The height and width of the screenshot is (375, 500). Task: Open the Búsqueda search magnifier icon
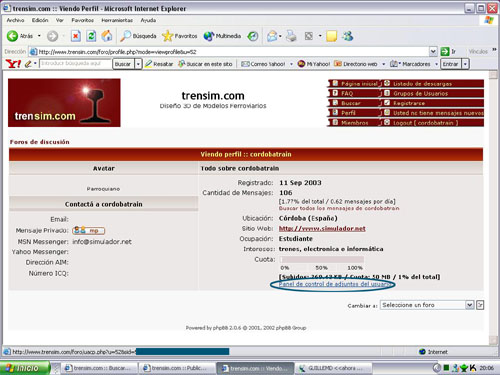point(125,36)
